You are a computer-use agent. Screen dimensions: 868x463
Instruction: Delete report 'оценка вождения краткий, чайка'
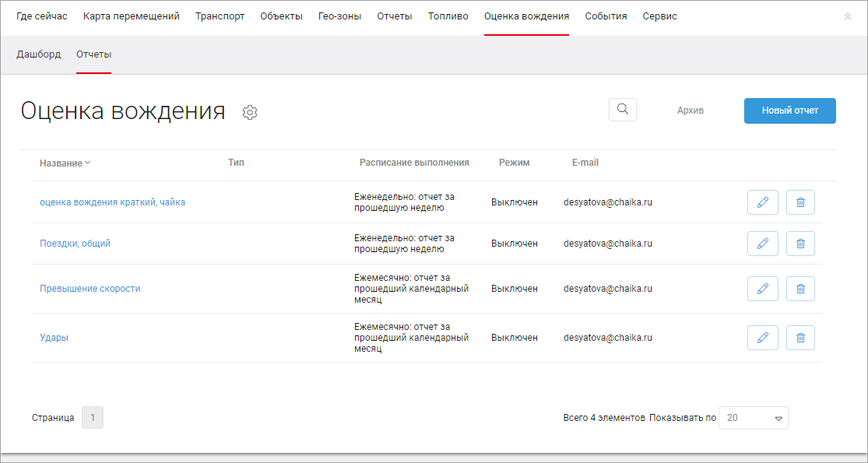800,202
